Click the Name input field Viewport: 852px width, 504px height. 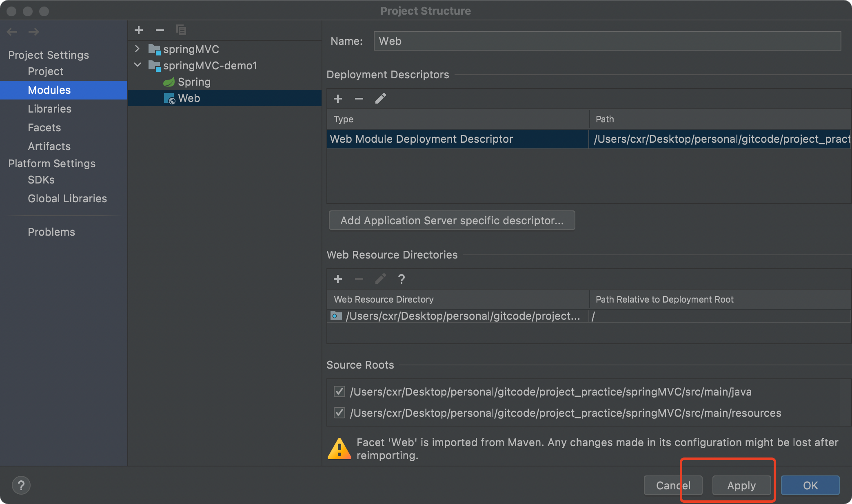(x=607, y=41)
